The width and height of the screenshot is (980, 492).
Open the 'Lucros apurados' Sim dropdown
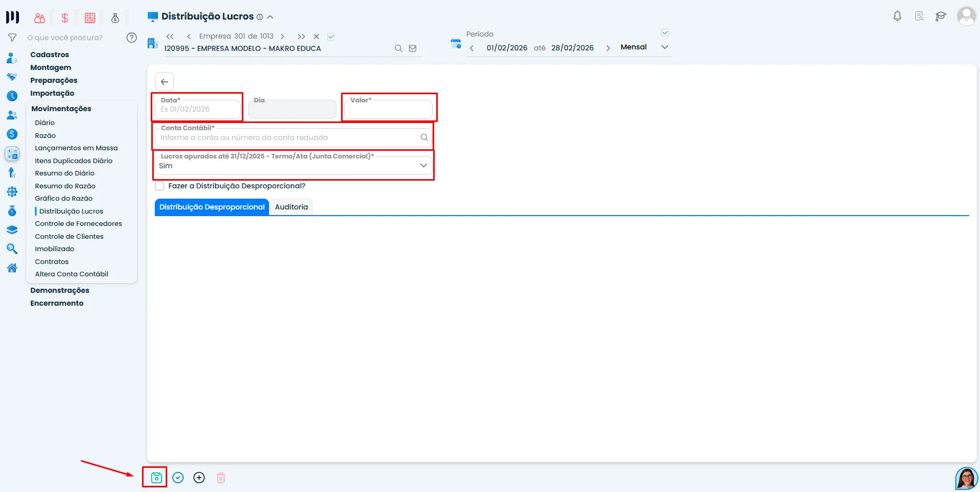coord(294,165)
